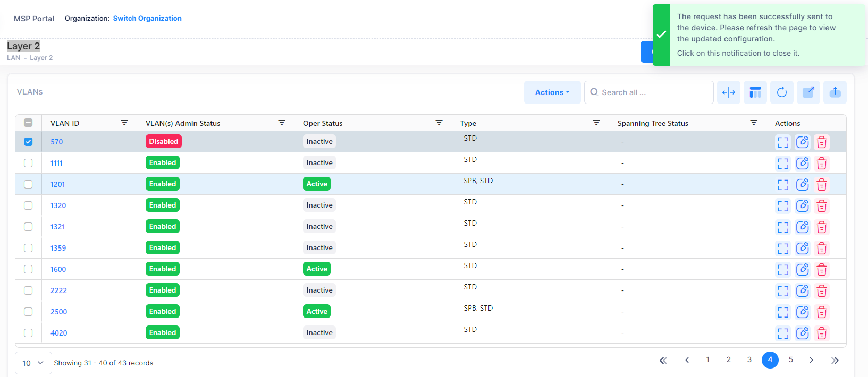Click the refresh table icon
This screenshot has height=377, width=868.
point(781,92)
